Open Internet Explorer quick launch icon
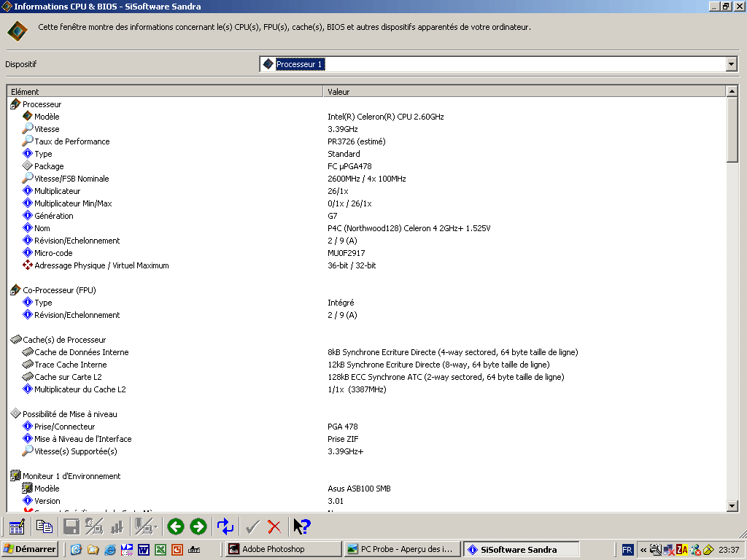This screenshot has height=560, width=747. pos(110,549)
